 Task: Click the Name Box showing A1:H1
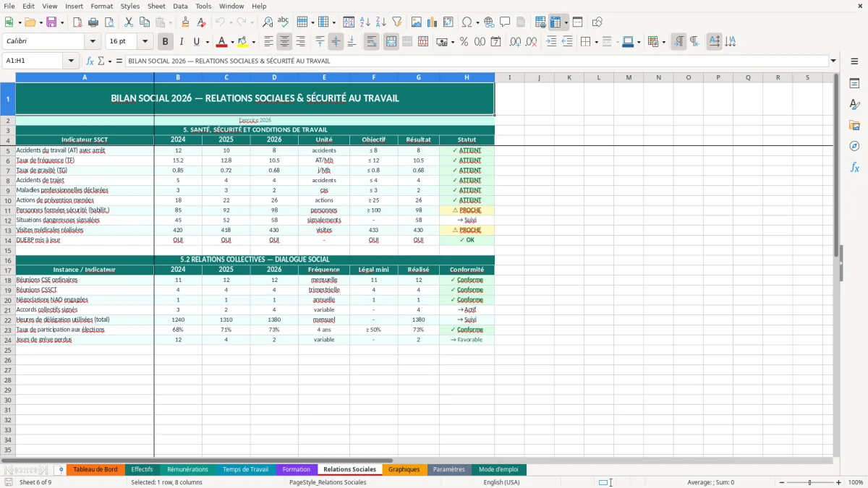pos(33,61)
